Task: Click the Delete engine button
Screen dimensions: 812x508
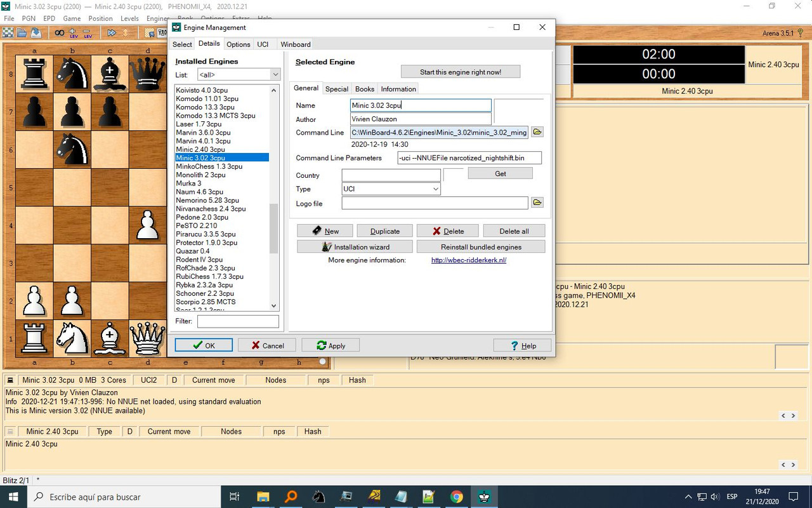Action: click(449, 231)
